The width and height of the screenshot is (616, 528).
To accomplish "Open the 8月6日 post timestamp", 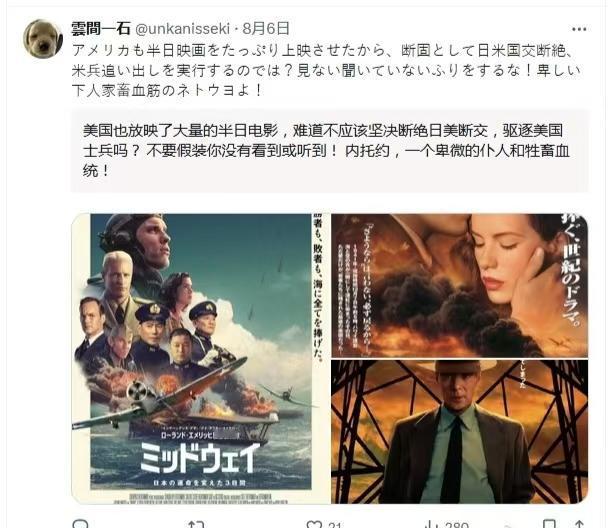I will click(266, 29).
